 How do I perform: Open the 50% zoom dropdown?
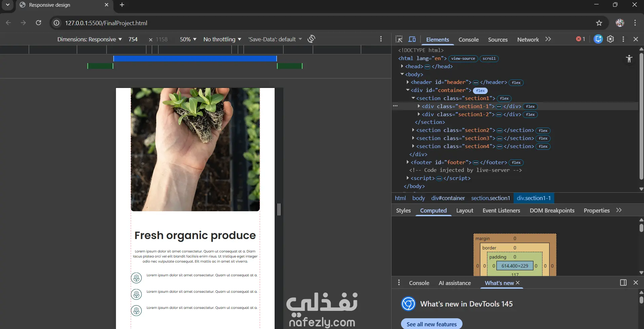(188, 39)
